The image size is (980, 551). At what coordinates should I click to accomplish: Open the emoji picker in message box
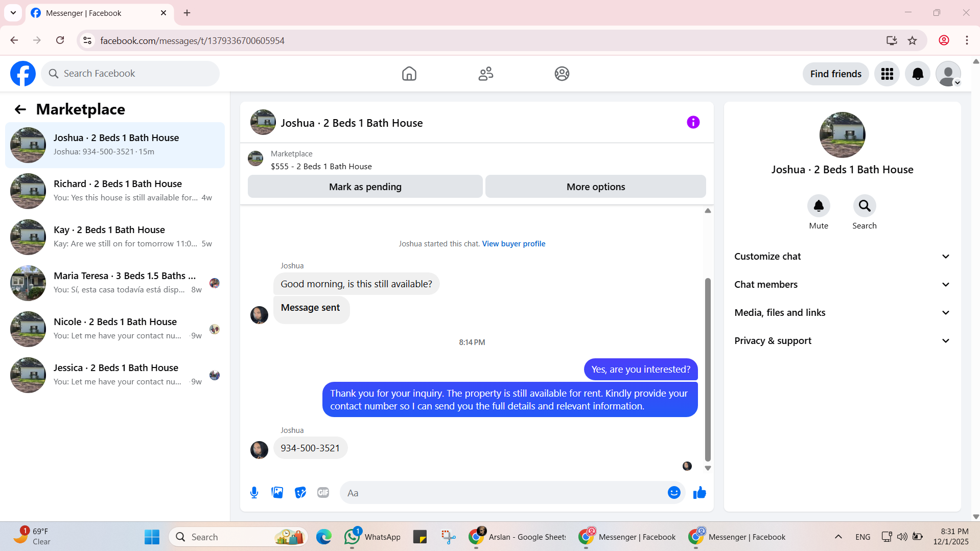674,493
